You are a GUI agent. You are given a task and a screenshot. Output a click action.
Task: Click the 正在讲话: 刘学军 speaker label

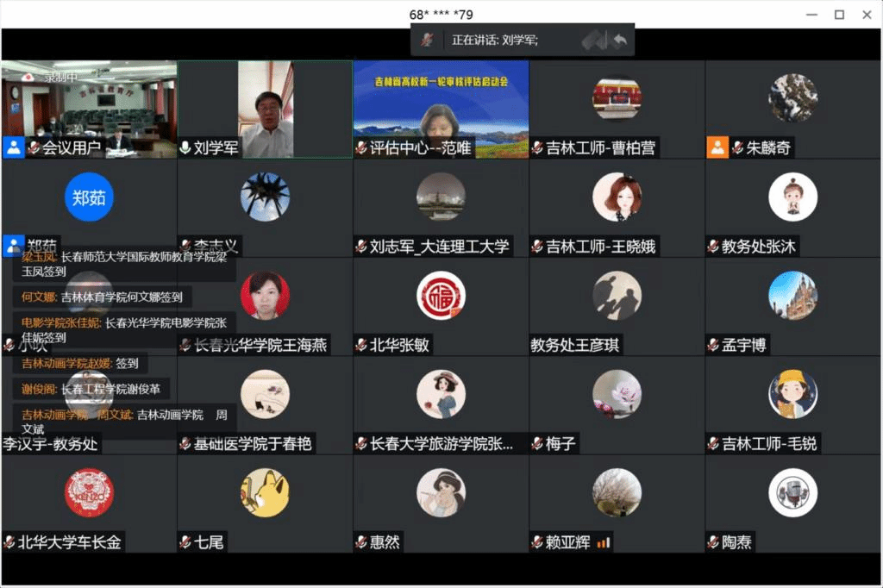pos(495,40)
